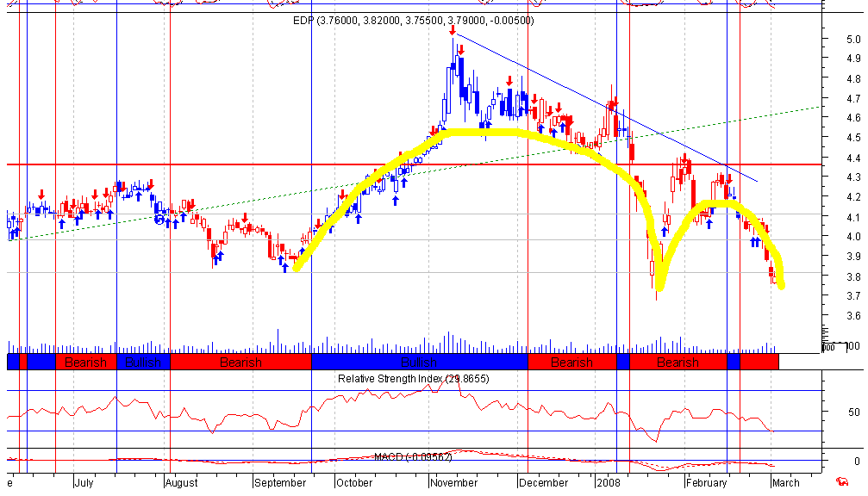Select the March label on the time axis
Viewport: 868px width, 496px height.
coord(786,483)
